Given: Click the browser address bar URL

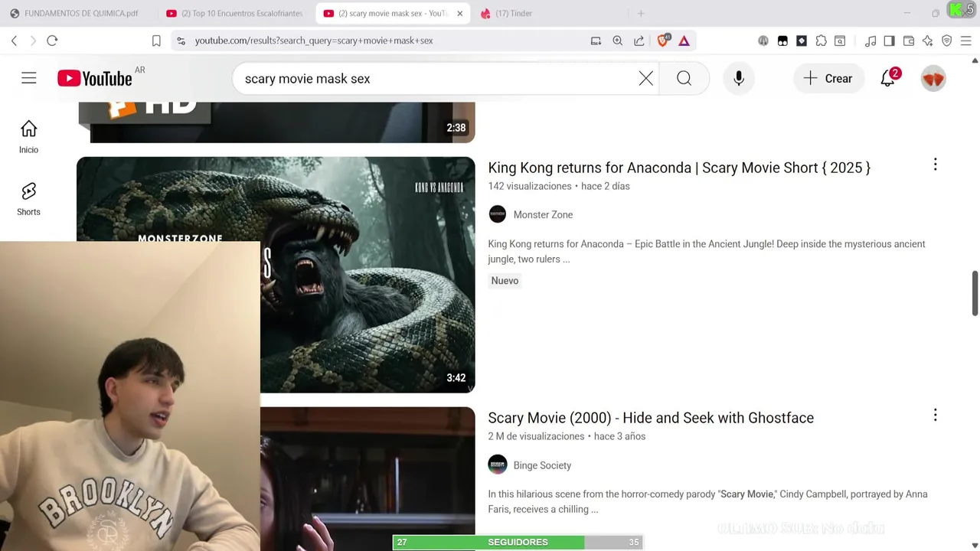Looking at the screenshot, I should 314,41.
